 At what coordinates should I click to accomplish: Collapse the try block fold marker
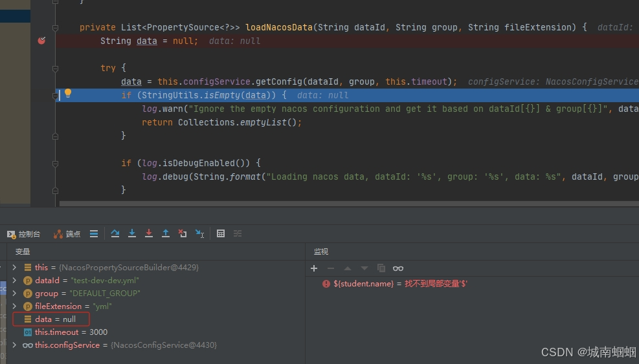point(56,69)
